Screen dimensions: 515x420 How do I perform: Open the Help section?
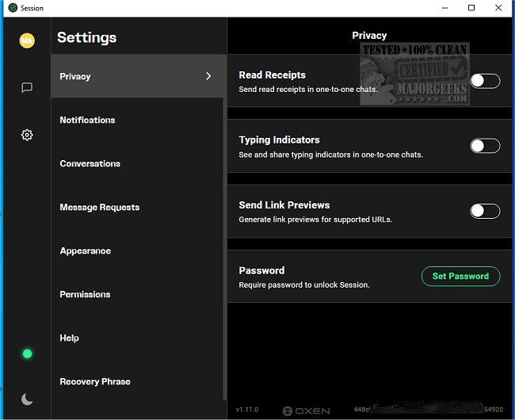coord(69,338)
